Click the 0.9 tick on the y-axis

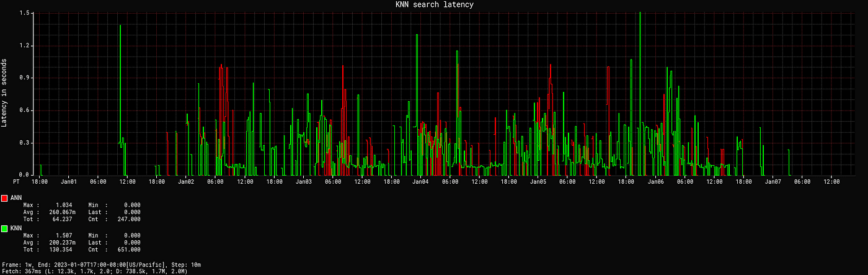(25, 78)
